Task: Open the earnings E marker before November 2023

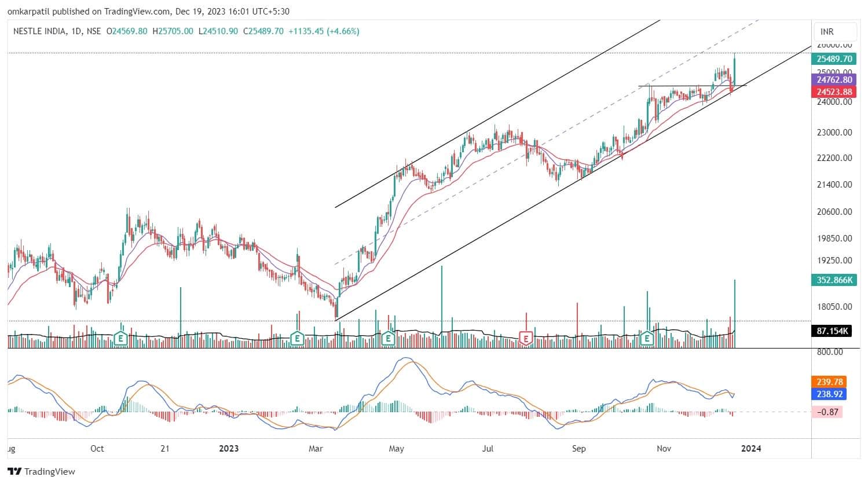Action: click(x=646, y=338)
